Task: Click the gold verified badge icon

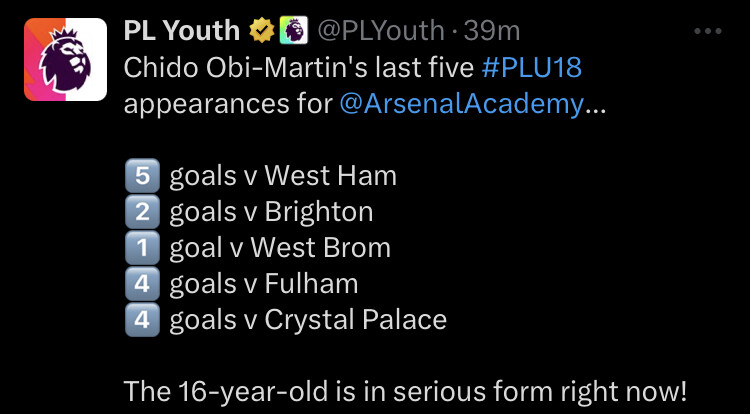Action: [262, 31]
